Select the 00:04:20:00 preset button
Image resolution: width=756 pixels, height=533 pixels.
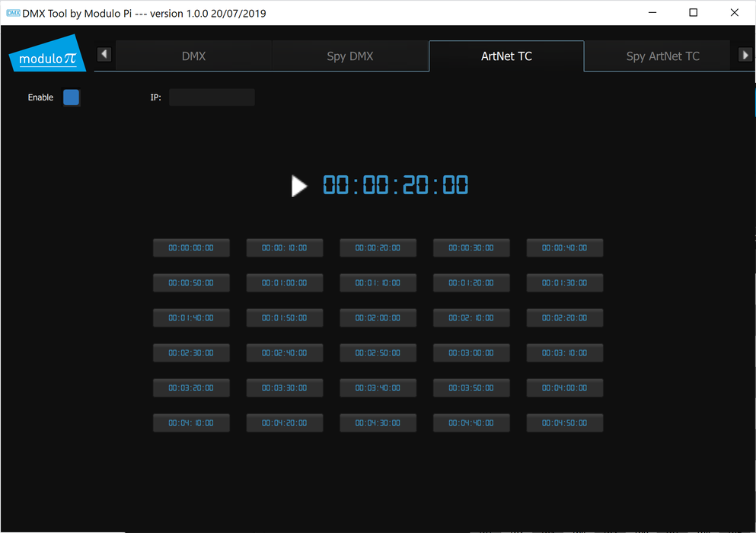(x=285, y=423)
